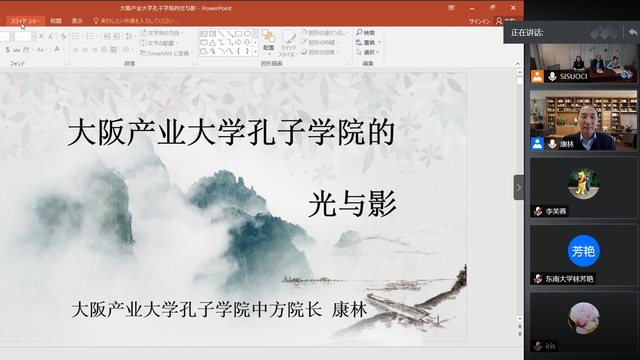Toggle 康林 microphone icon
Viewport: 640px width, 360px height.
(x=552, y=144)
